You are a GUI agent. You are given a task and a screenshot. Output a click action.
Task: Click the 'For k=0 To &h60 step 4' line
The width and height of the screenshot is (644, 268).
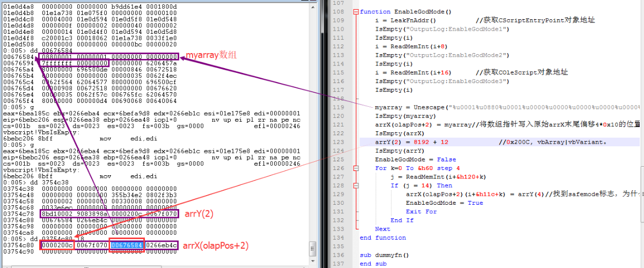click(x=418, y=168)
